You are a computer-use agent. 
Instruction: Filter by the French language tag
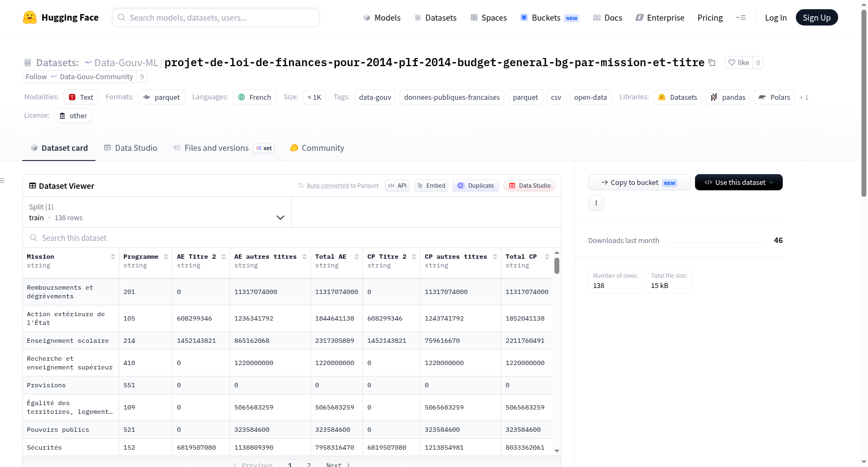click(x=254, y=97)
